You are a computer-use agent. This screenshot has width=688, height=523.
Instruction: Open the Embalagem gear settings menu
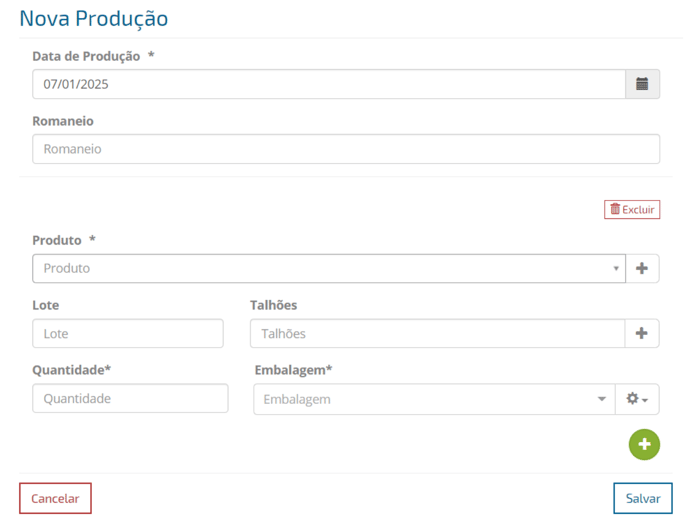click(637, 399)
